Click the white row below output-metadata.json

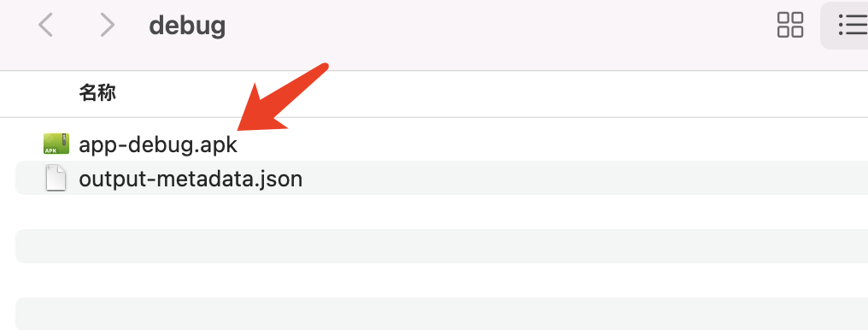click(x=442, y=212)
